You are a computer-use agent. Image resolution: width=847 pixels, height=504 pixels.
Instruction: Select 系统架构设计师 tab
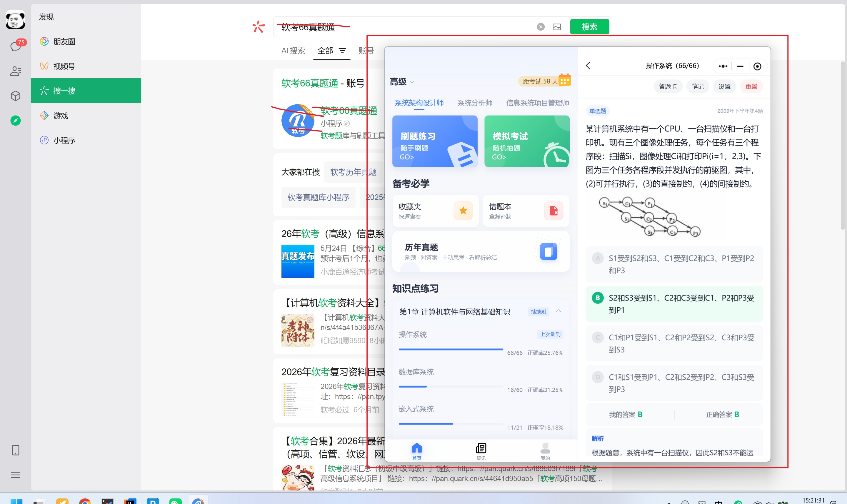(x=419, y=103)
